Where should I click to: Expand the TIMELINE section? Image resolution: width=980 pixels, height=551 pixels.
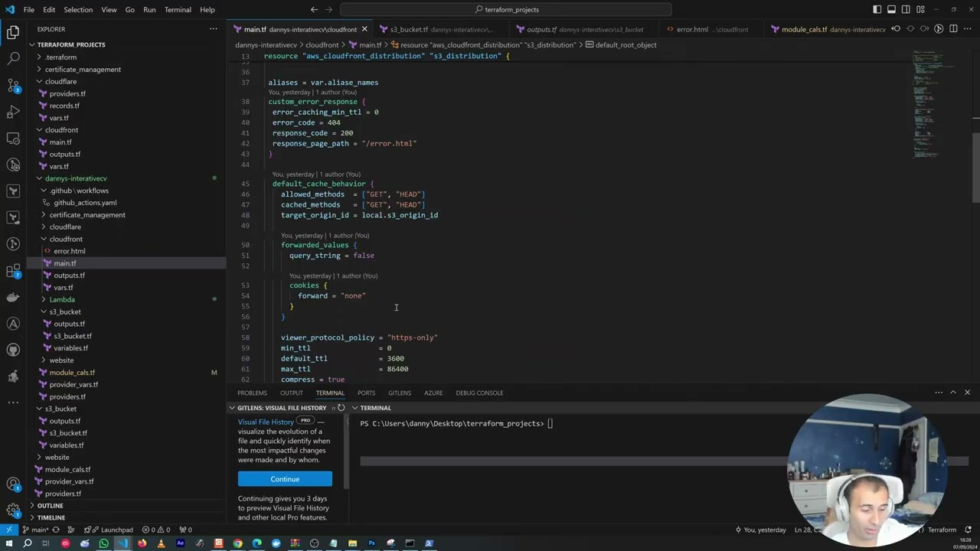pos(51,517)
